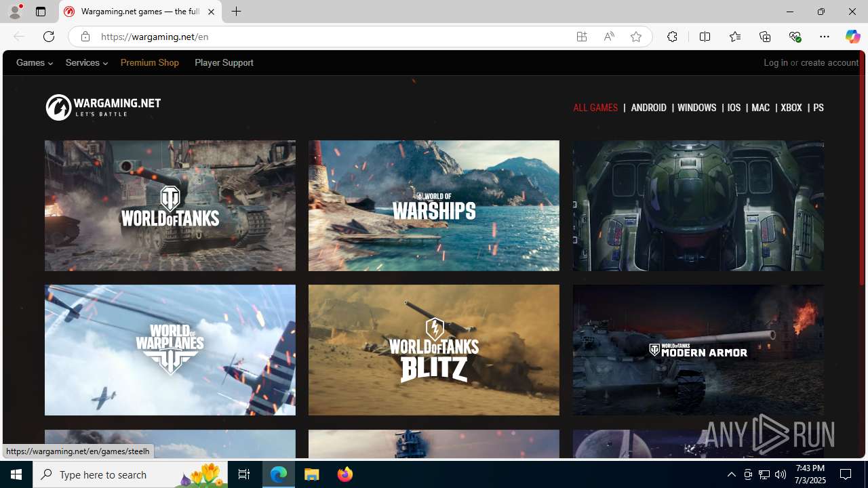Click Log in link

tap(776, 62)
